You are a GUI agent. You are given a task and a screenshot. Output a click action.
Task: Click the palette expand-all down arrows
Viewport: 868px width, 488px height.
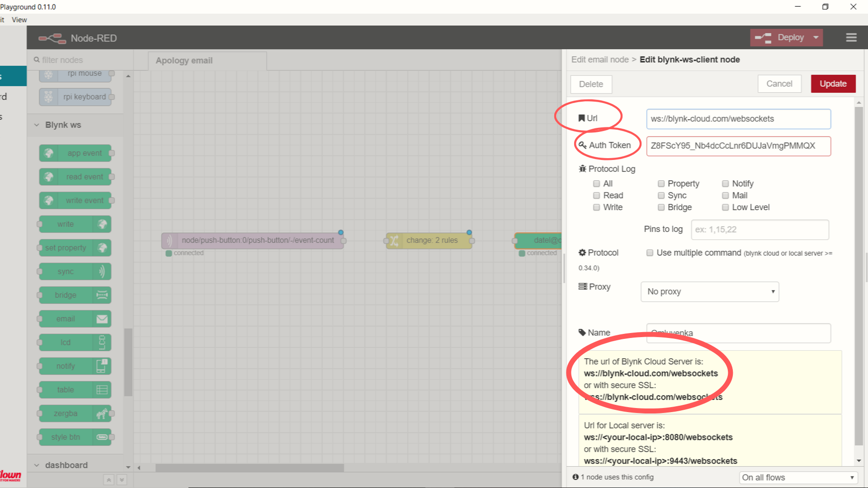tap(122, 480)
